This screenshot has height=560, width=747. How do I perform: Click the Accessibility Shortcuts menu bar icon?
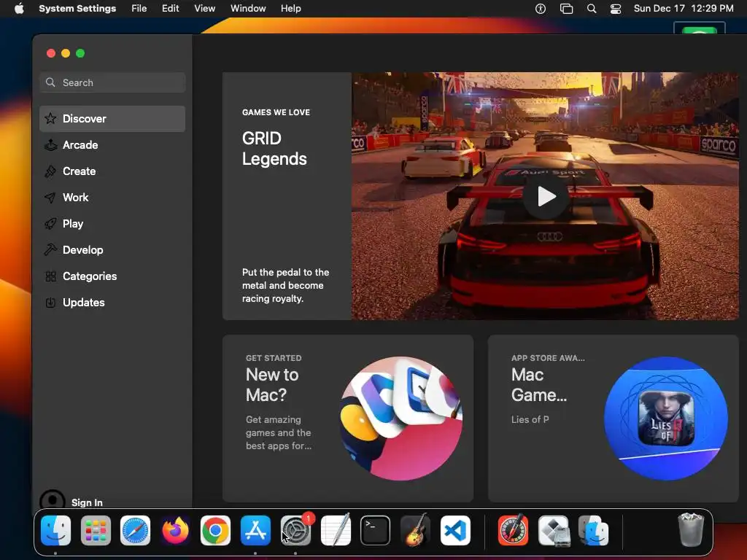point(541,8)
